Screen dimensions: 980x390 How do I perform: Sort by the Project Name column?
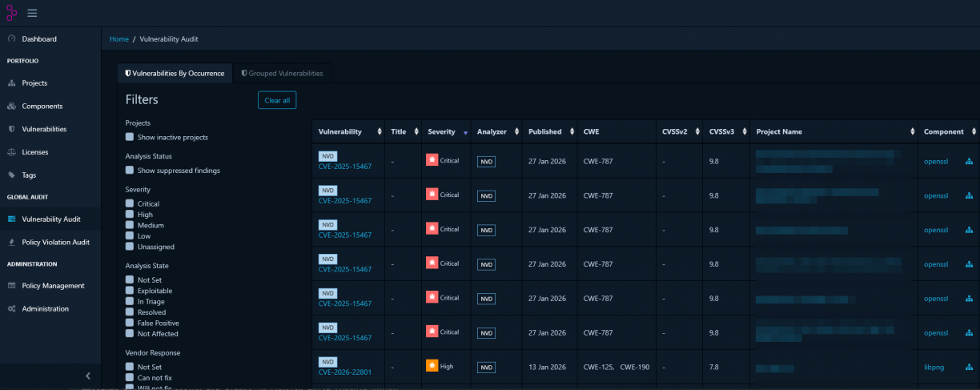[833, 131]
